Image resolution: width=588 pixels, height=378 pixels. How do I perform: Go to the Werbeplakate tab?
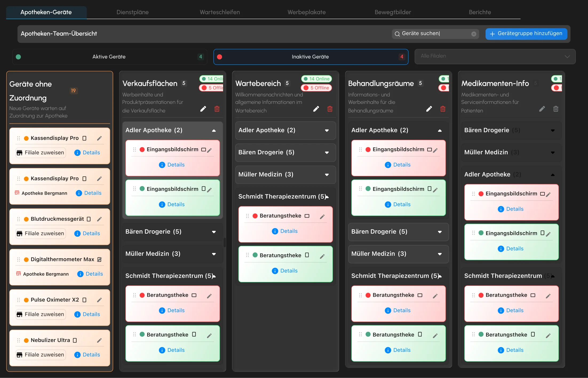point(307,12)
